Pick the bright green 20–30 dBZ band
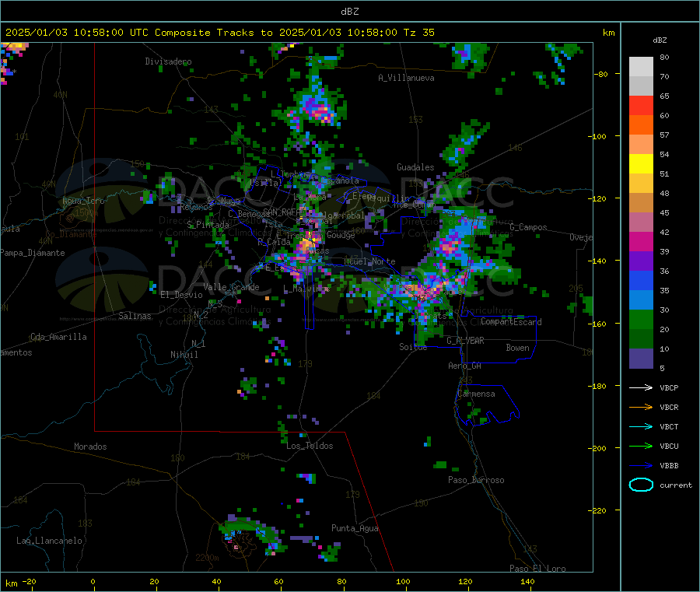 coord(641,319)
